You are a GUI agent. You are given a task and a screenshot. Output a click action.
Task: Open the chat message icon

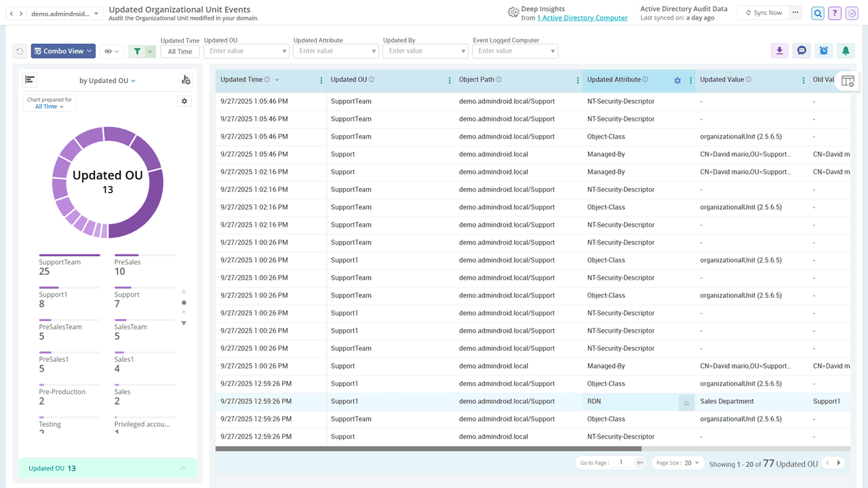pyautogui.click(x=802, y=51)
